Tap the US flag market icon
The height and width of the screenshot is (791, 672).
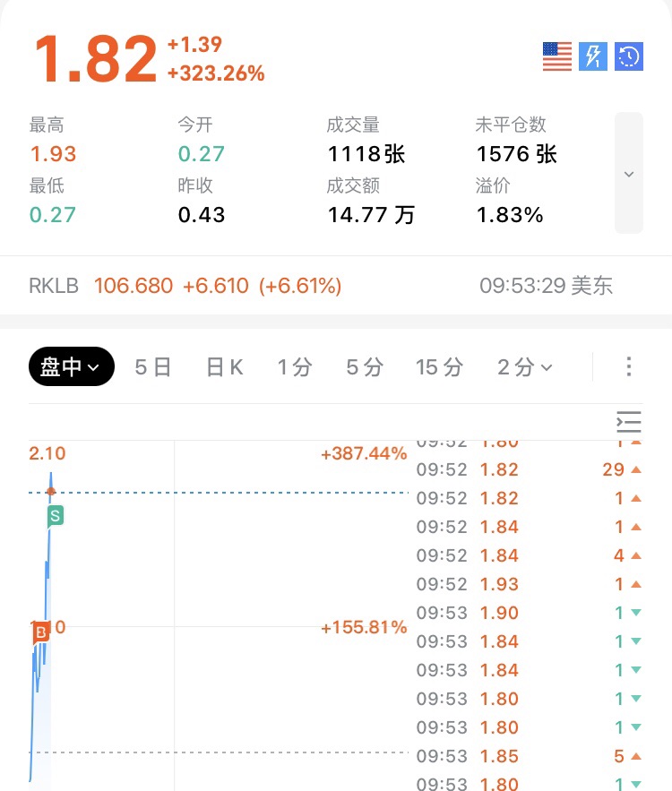click(x=557, y=56)
